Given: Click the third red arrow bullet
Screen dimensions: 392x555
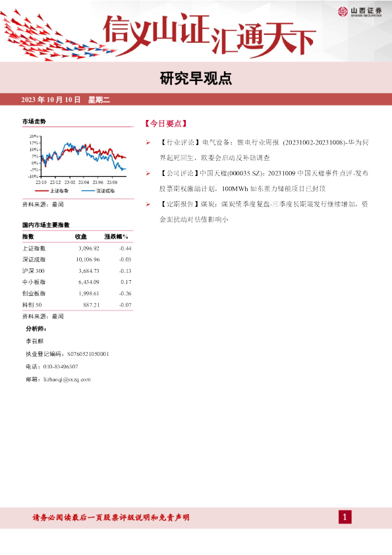Looking at the screenshot, I should point(148,204).
